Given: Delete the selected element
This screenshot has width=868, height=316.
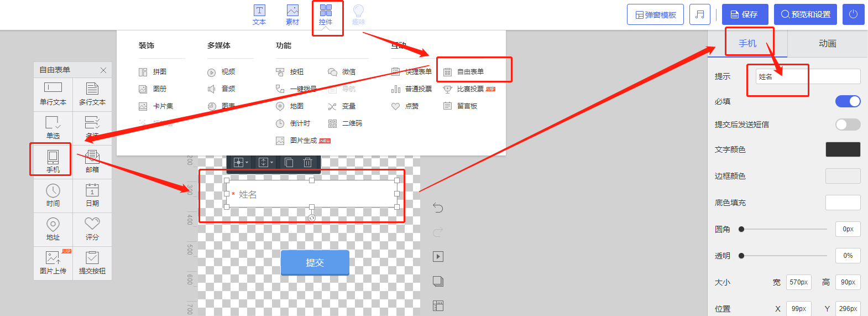Looking at the screenshot, I should click(x=308, y=162).
